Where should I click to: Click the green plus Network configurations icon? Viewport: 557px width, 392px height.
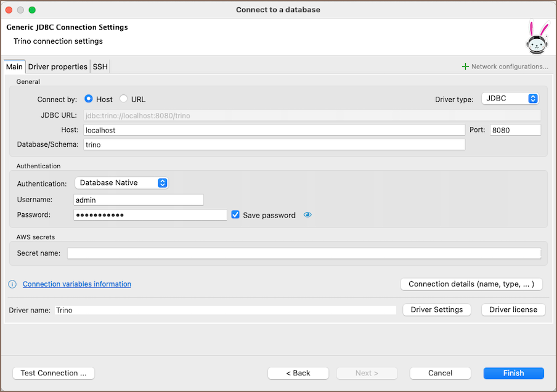click(x=465, y=67)
